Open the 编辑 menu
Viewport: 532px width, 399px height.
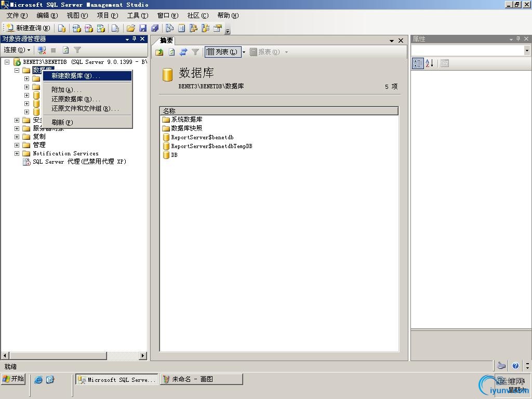click(x=47, y=16)
